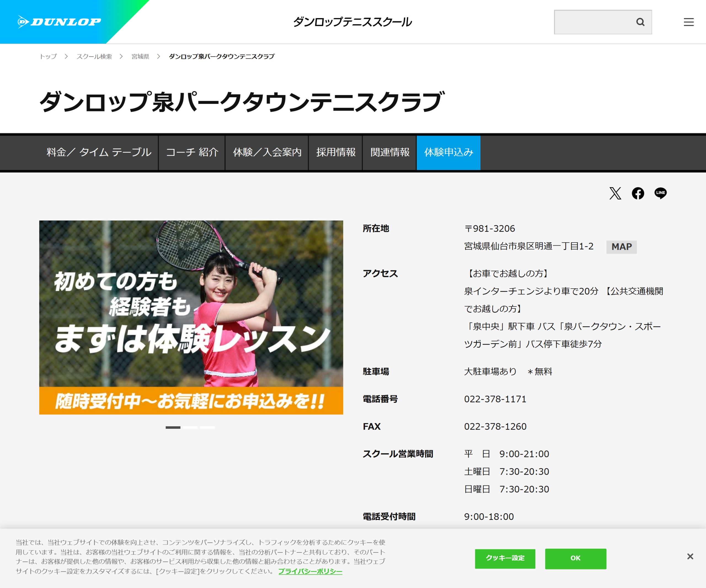Viewport: 706px width, 588px height.
Task: Click 電話受付時間 value 9:00-18:00
Action: click(489, 517)
